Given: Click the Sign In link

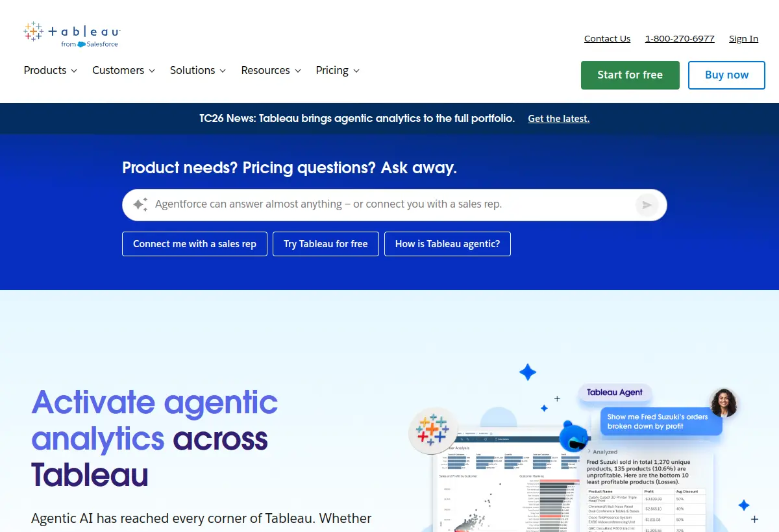Looking at the screenshot, I should click(x=743, y=38).
